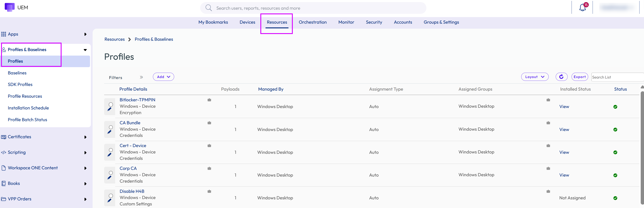Click the lock icon beside Cert - Device name
Viewport: 644px width, 208px height.
pyautogui.click(x=209, y=146)
